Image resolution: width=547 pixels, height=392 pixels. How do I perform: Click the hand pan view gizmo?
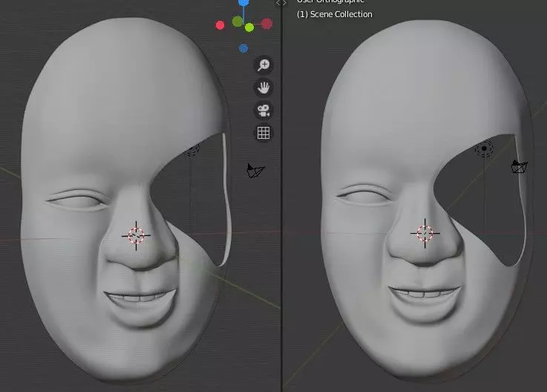click(263, 88)
